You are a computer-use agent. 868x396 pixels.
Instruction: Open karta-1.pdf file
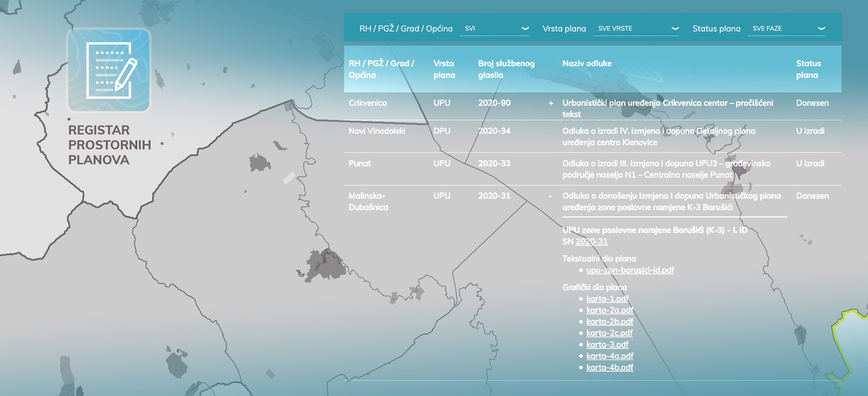[x=607, y=299]
